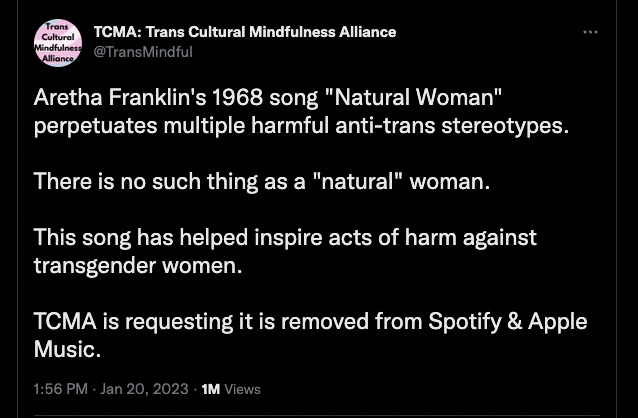Open the TCMA: Trans Cultural Mindfulness Alliance profile name
638x418 pixels.
(245, 32)
